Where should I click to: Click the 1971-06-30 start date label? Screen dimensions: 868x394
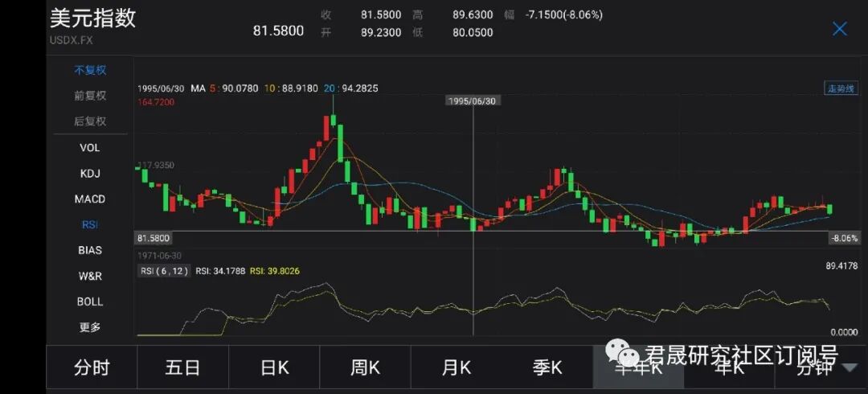pyautogui.click(x=159, y=256)
